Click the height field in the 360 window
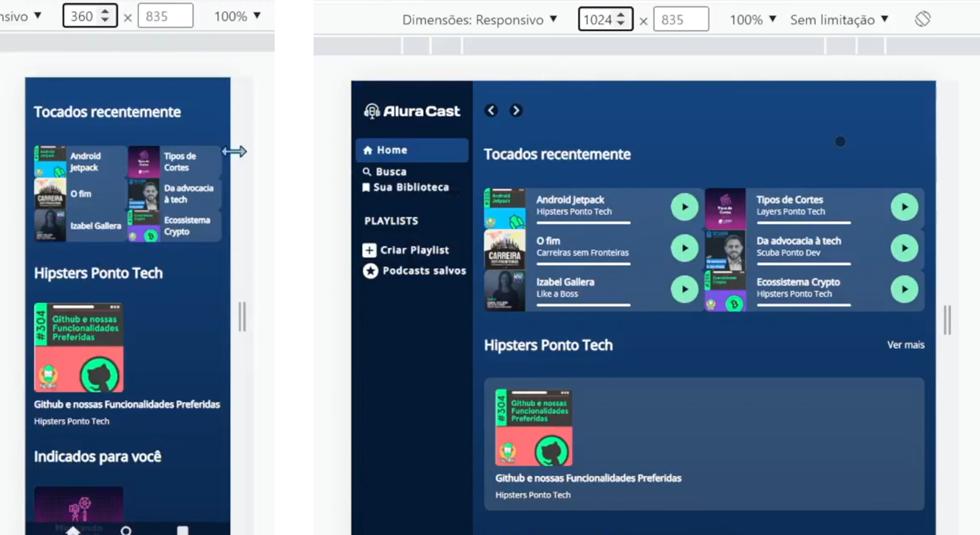Screen dimensions: 980x535 coord(165,16)
